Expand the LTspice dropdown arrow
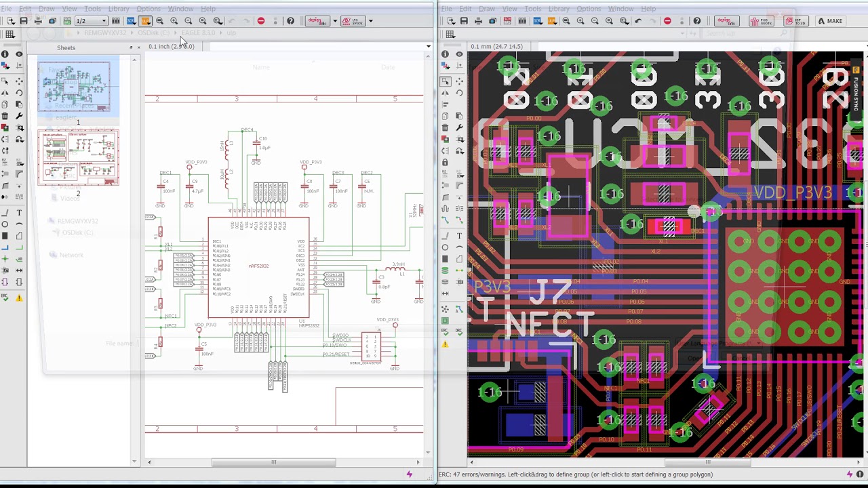 click(370, 21)
